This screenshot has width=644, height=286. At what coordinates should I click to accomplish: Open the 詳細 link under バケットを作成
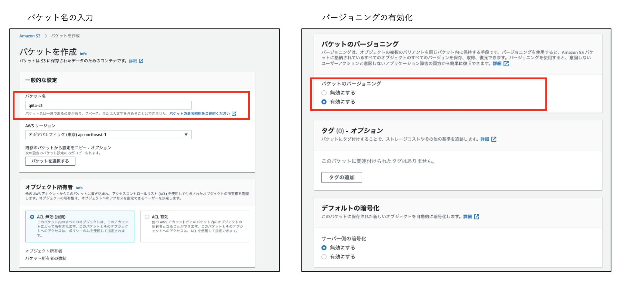[133, 61]
